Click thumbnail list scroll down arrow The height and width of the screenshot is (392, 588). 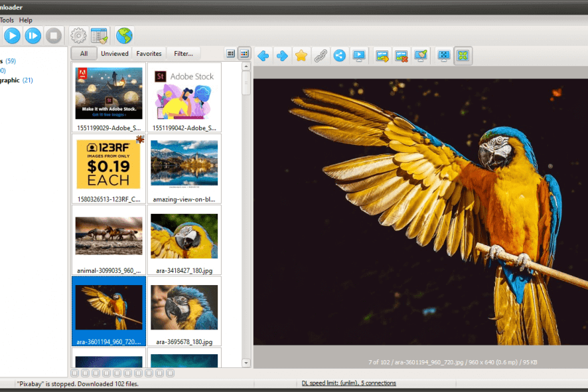[246, 363]
